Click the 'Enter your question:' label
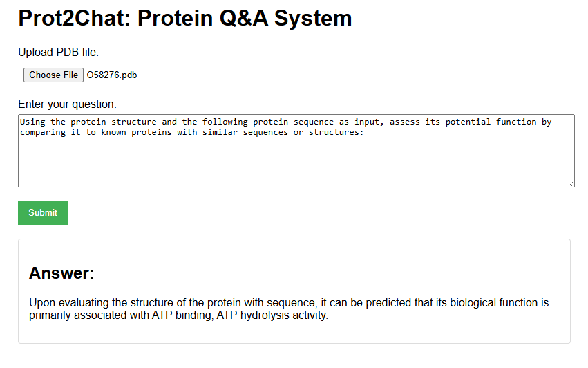 68,104
